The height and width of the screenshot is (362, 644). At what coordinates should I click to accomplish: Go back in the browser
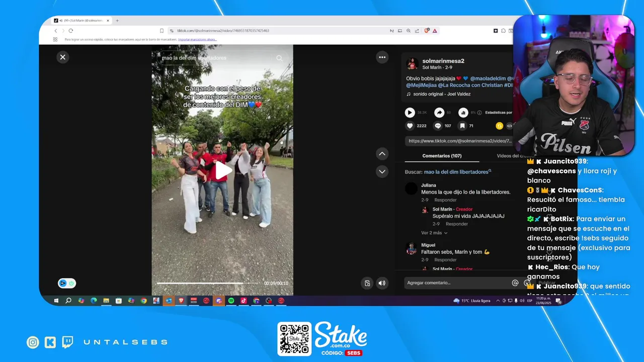56,31
